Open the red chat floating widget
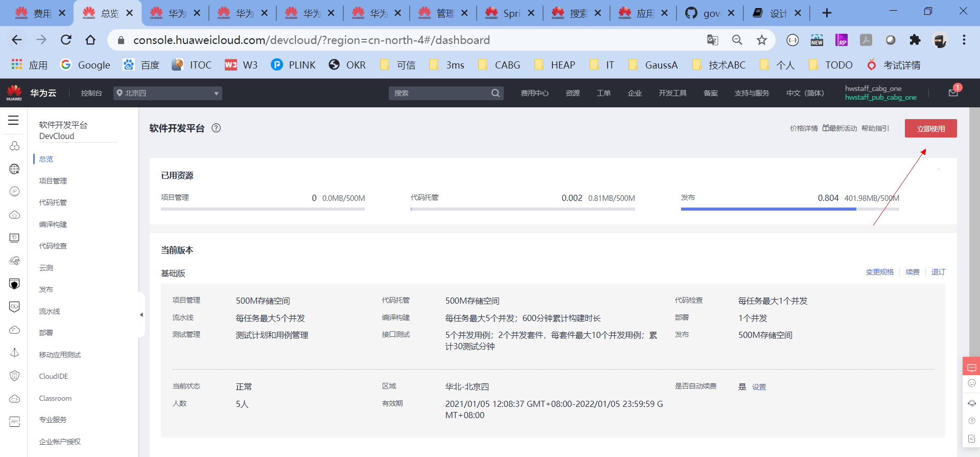This screenshot has width=980, height=457. (971, 367)
